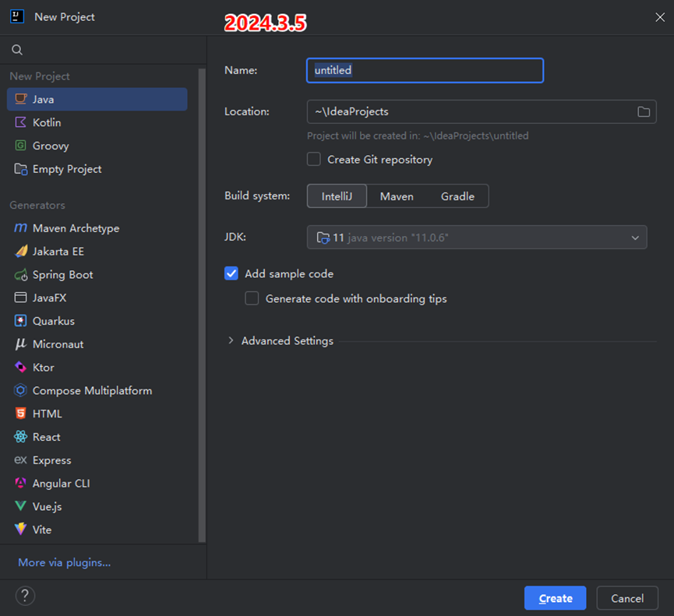Select IntelliJ build system
Screen dimensions: 674x616
tap(337, 196)
